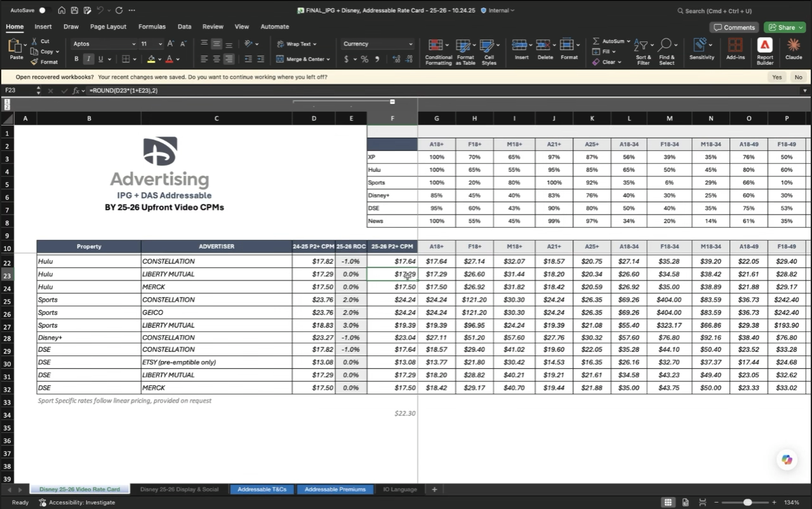Toggle the AutoSave switch

coord(44,10)
